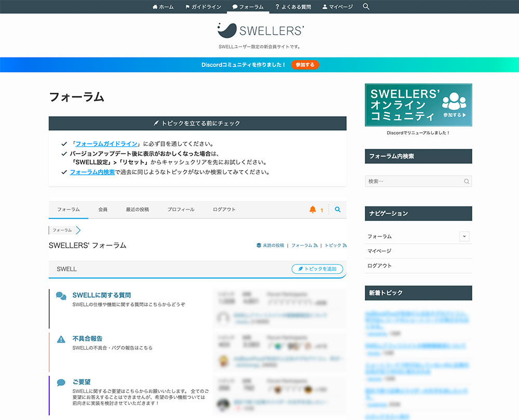Click the blue search icon in forum toolbar
Image resolution: width=519 pixels, height=420 pixels.
tap(338, 209)
